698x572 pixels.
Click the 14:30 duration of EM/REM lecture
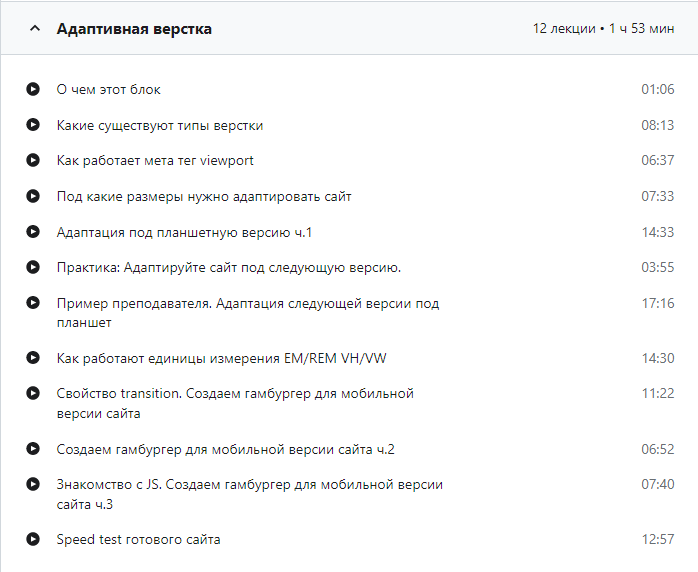click(657, 358)
